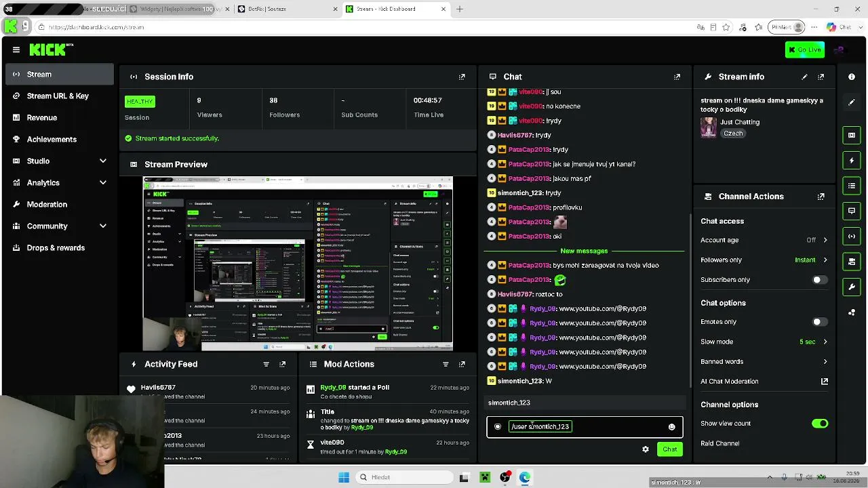Click the New messages divider in chat
This screenshot has width=868, height=488.
584,251
